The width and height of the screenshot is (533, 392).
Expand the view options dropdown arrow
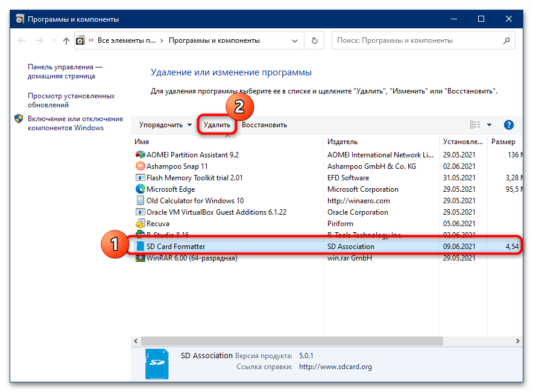point(490,125)
